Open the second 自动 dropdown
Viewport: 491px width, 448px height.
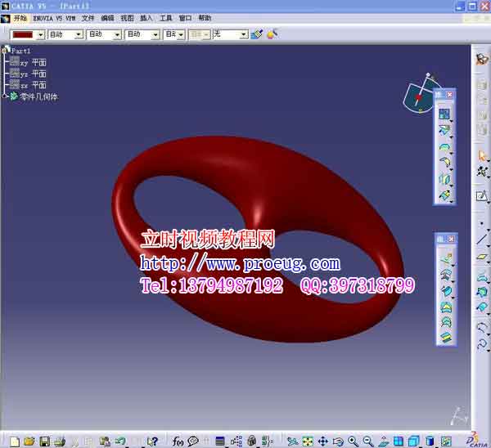tap(117, 34)
